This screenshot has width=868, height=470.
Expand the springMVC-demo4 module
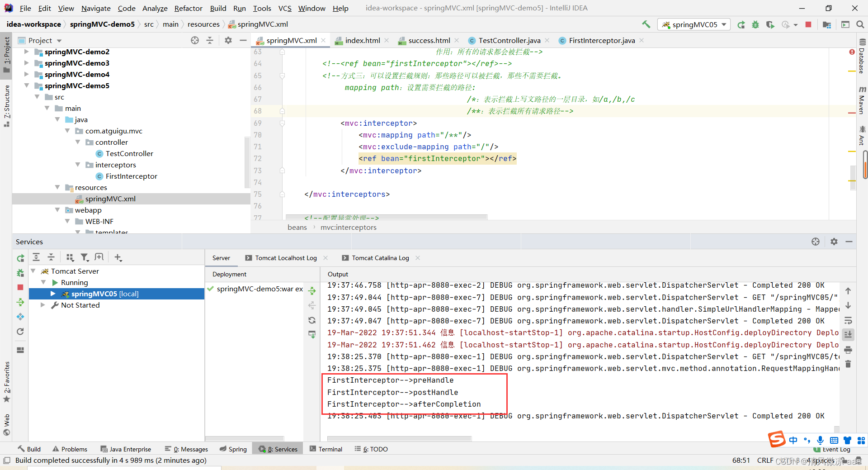(x=26, y=74)
